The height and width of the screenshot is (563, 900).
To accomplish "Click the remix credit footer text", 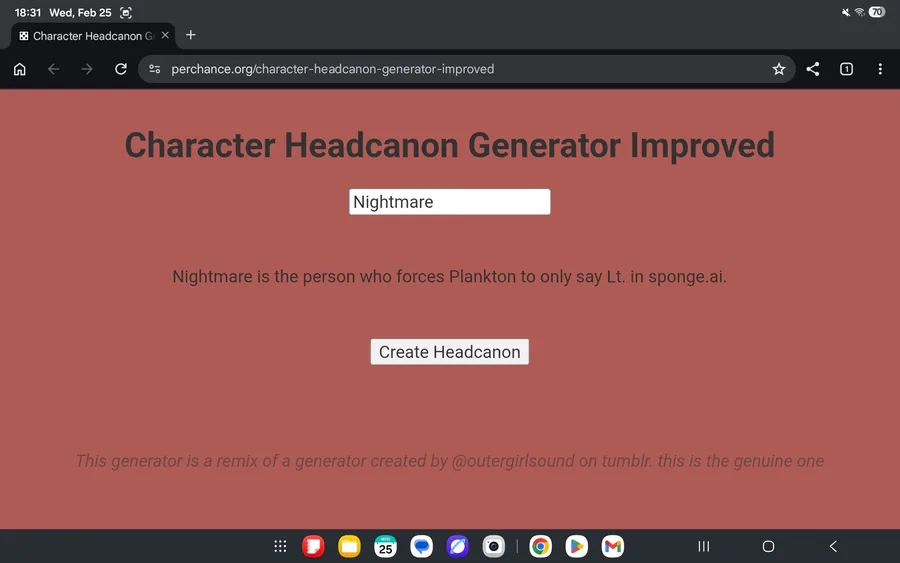I will tap(449, 461).
